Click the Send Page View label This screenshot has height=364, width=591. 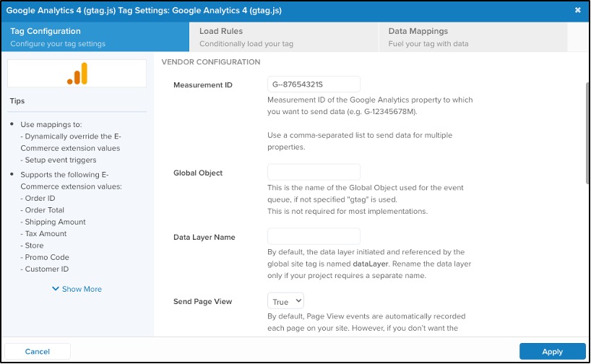pyautogui.click(x=203, y=301)
